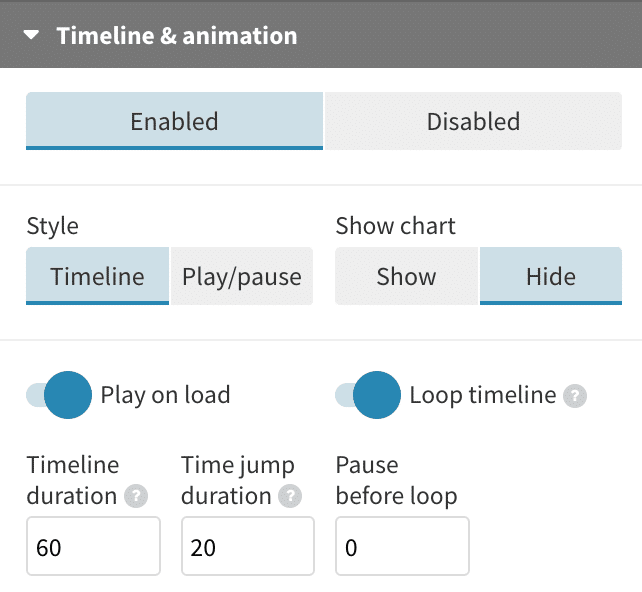Click the Timeline & animation header title
The height and width of the screenshot is (592, 642).
pos(176,35)
